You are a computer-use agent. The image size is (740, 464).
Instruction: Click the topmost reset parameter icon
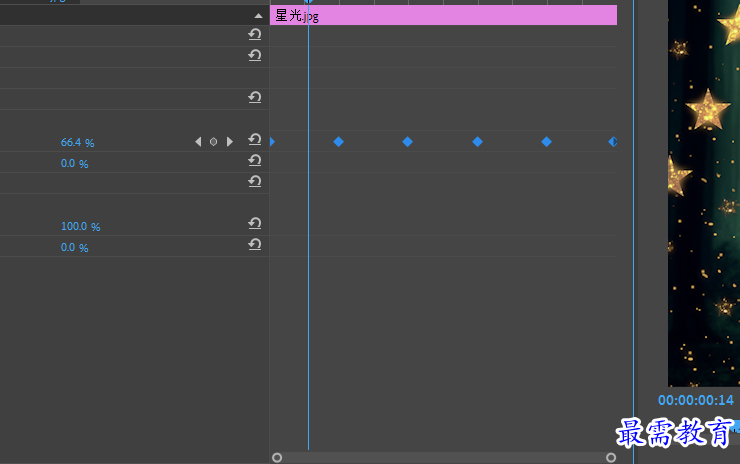click(x=255, y=35)
